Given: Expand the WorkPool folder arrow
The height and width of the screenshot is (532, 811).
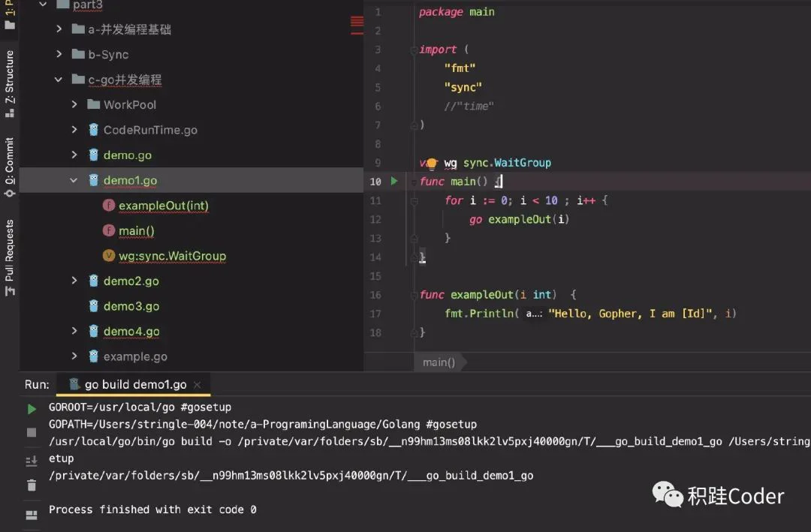Looking at the screenshot, I should 74,104.
